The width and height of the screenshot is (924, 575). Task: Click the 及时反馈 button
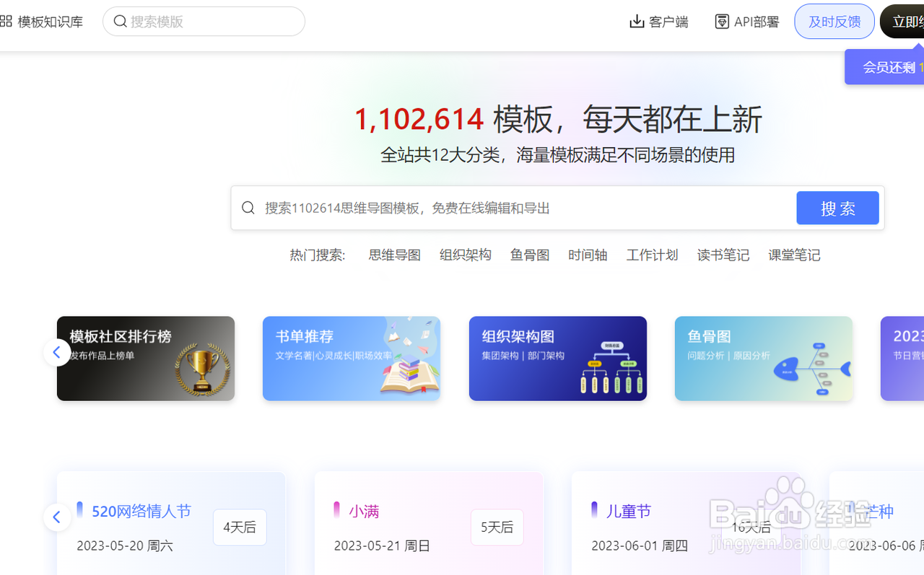834,22
